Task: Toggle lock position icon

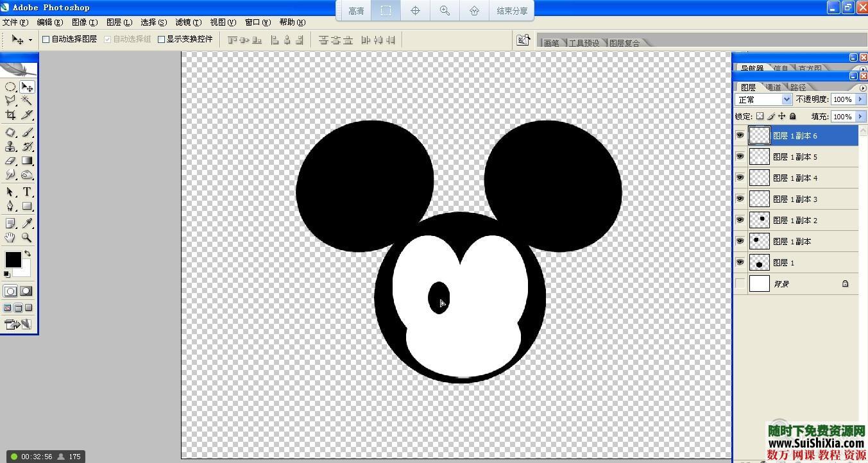Action: point(782,116)
